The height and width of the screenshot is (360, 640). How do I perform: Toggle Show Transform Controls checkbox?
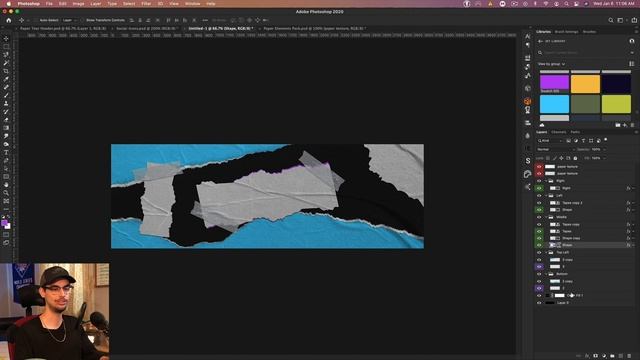(82, 20)
